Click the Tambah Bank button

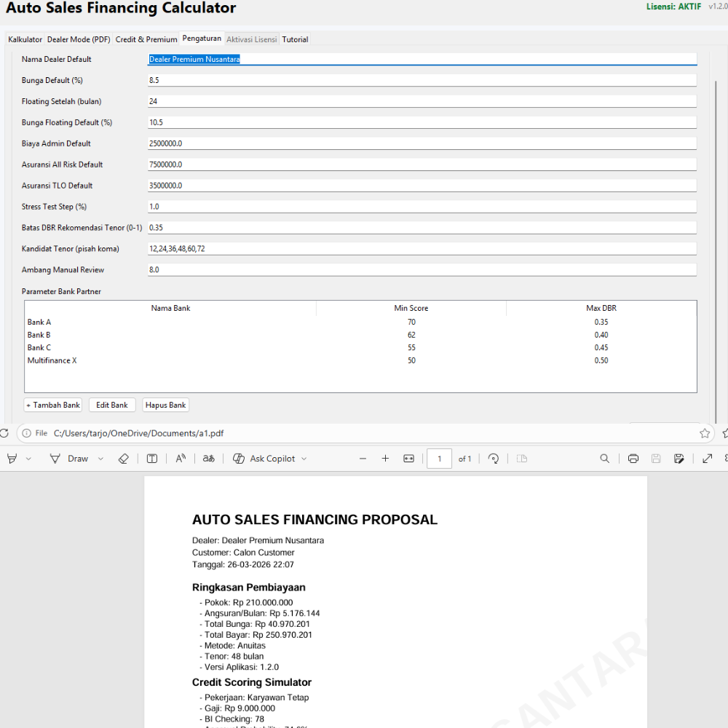[x=53, y=405]
